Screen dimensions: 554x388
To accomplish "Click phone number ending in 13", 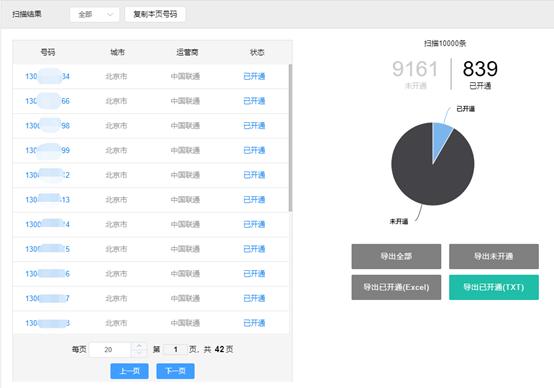I will coord(47,200).
